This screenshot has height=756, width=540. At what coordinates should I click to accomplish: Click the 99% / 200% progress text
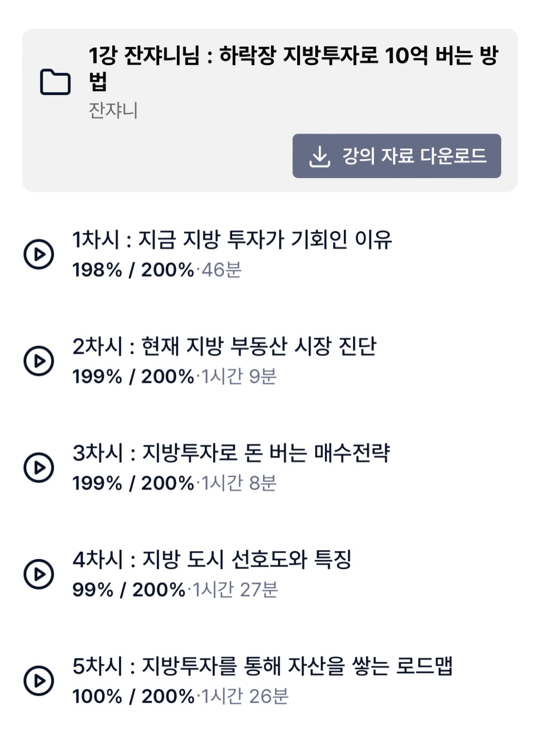(129, 590)
